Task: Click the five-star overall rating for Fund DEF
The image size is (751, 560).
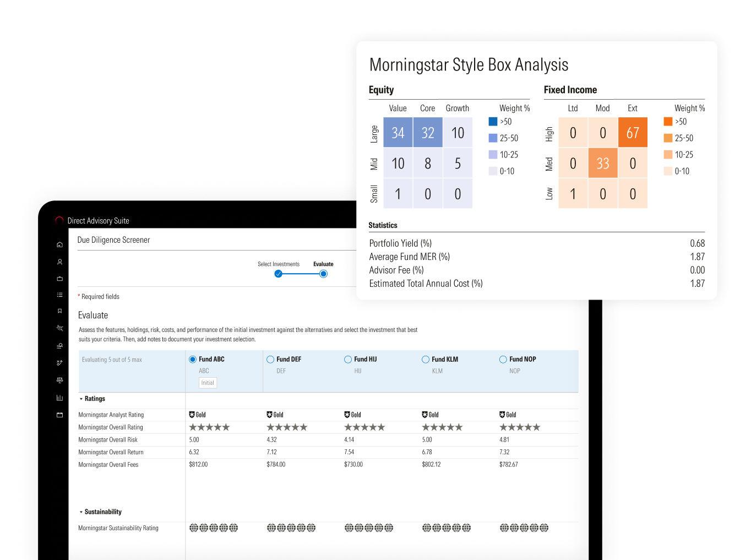Action: [287, 427]
